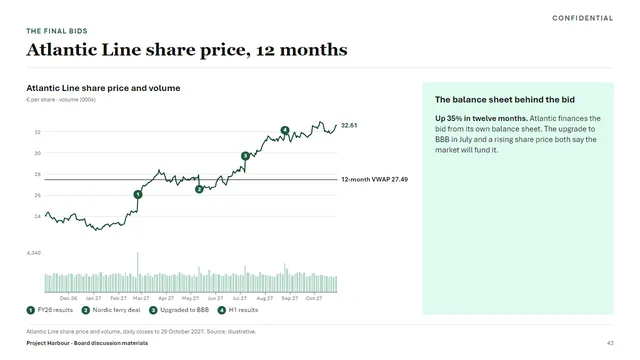Select marker 4 near chart peak
Screen dimensions: 640x360
(285, 130)
